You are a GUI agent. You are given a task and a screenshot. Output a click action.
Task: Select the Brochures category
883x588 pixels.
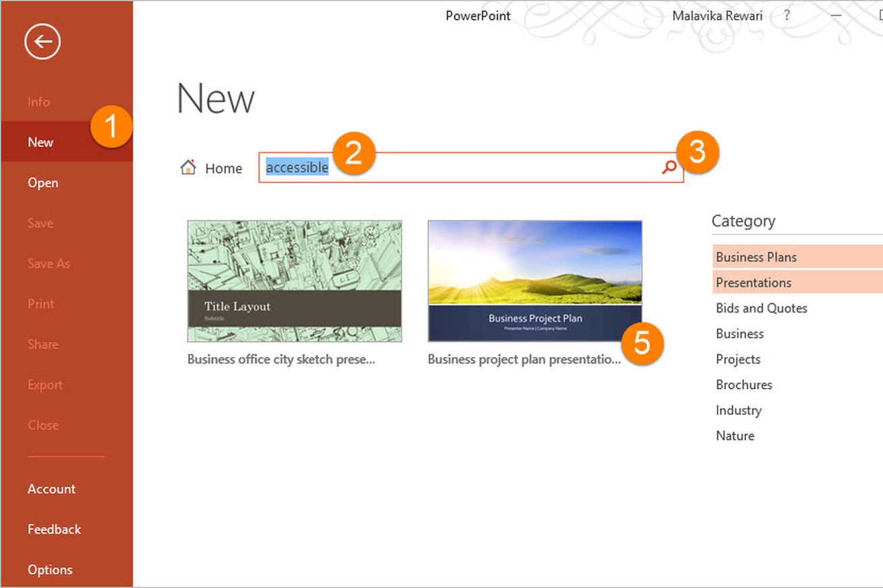pyautogui.click(x=744, y=385)
